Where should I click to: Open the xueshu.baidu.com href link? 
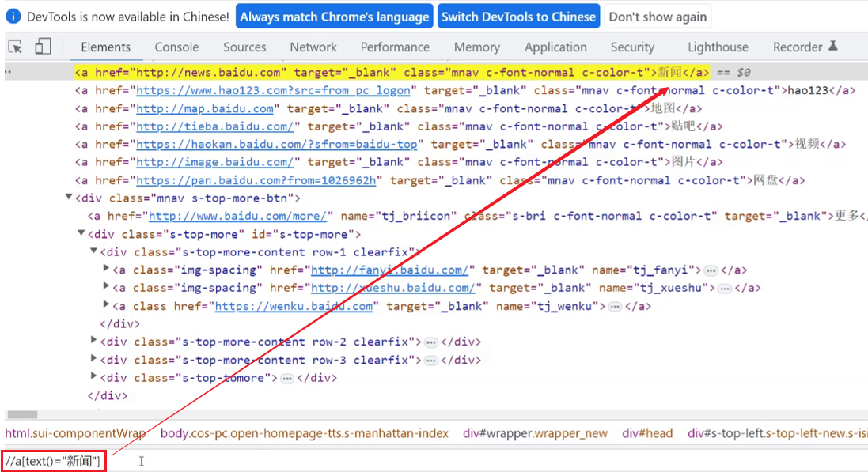click(393, 288)
